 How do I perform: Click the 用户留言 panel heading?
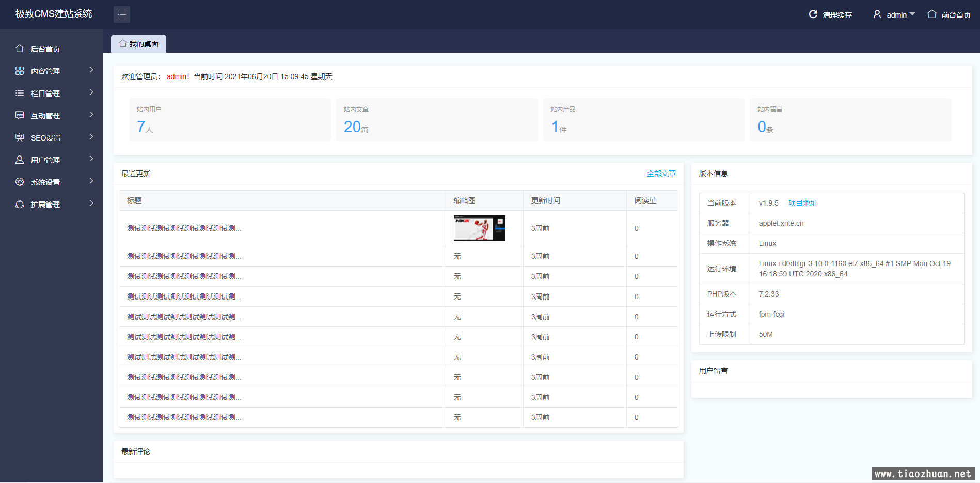(x=714, y=371)
